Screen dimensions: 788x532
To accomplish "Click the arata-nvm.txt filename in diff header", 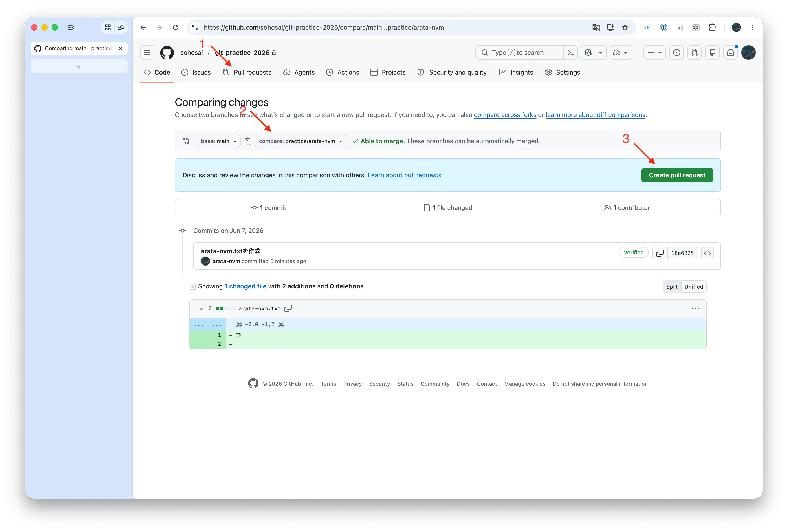I will coord(259,309).
